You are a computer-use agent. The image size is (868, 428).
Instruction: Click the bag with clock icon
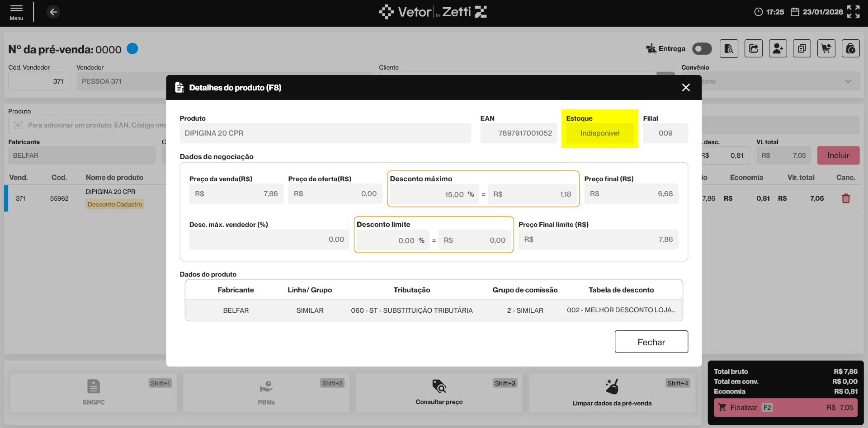(851, 48)
